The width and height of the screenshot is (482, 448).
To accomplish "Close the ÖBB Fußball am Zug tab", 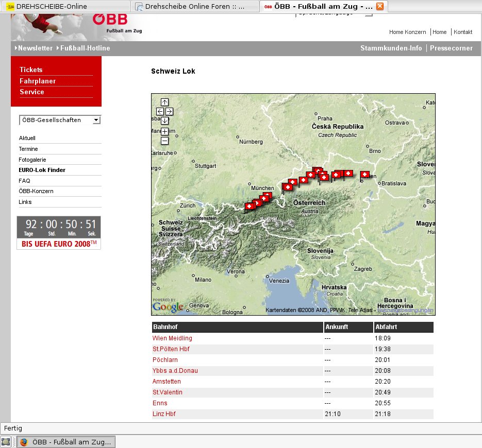I will coord(379,7).
